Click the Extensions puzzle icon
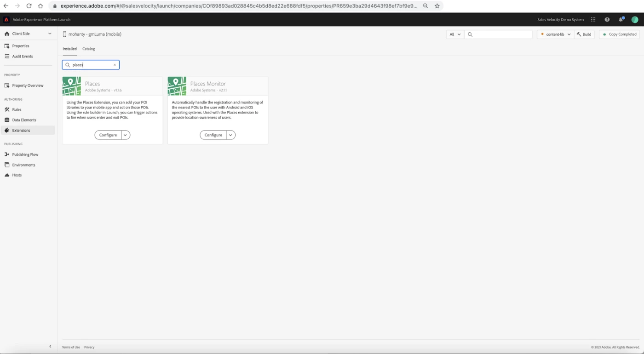 7,131
